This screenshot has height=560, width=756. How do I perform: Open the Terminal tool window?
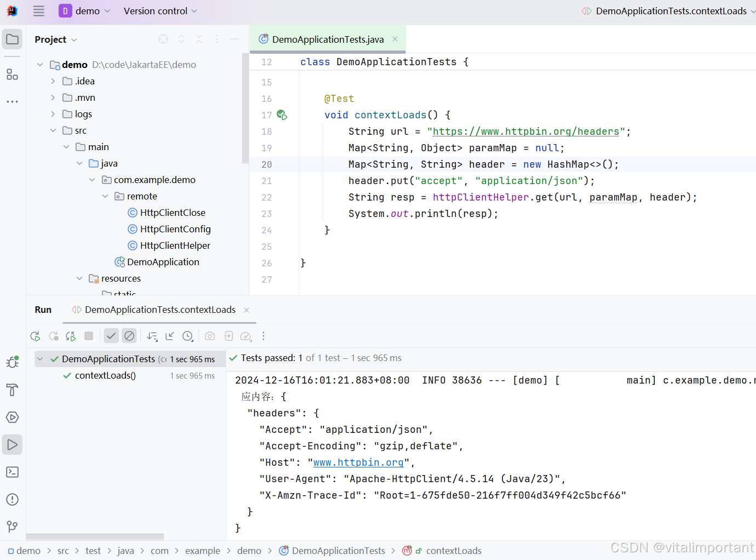tap(12, 472)
